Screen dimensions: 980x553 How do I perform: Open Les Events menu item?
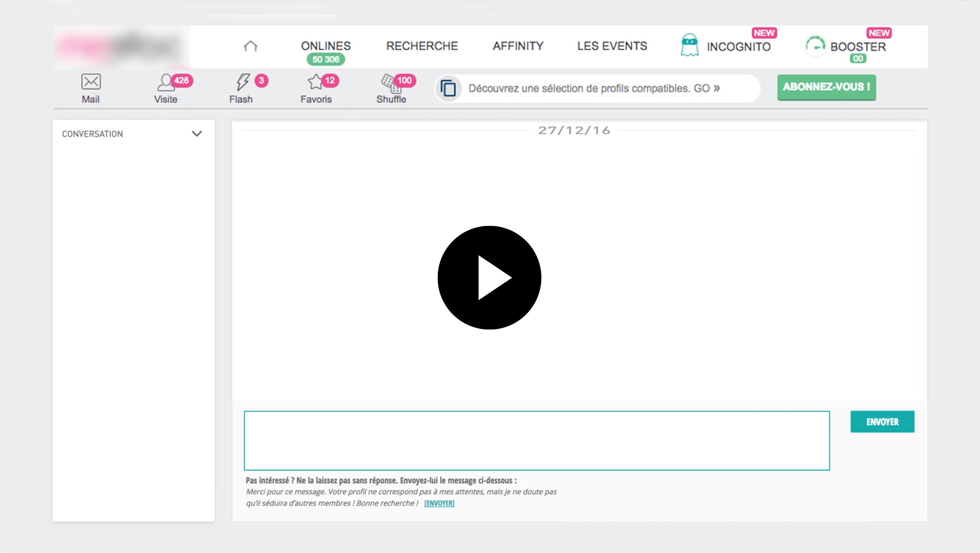pos(612,46)
